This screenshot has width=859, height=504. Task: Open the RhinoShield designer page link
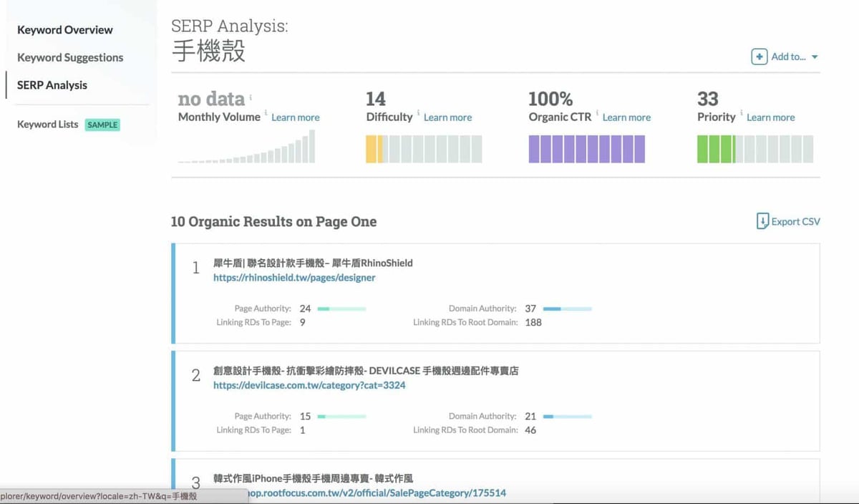(x=293, y=278)
